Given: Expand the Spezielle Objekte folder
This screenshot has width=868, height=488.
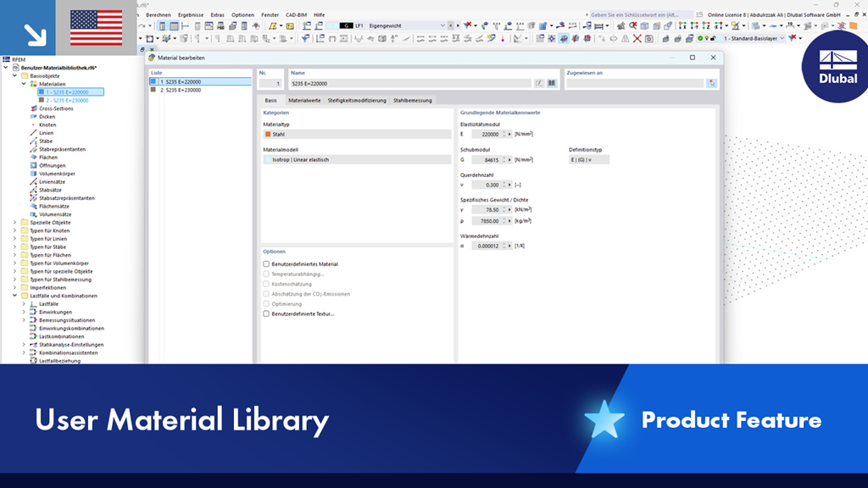Looking at the screenshot, I should (15, 223).
